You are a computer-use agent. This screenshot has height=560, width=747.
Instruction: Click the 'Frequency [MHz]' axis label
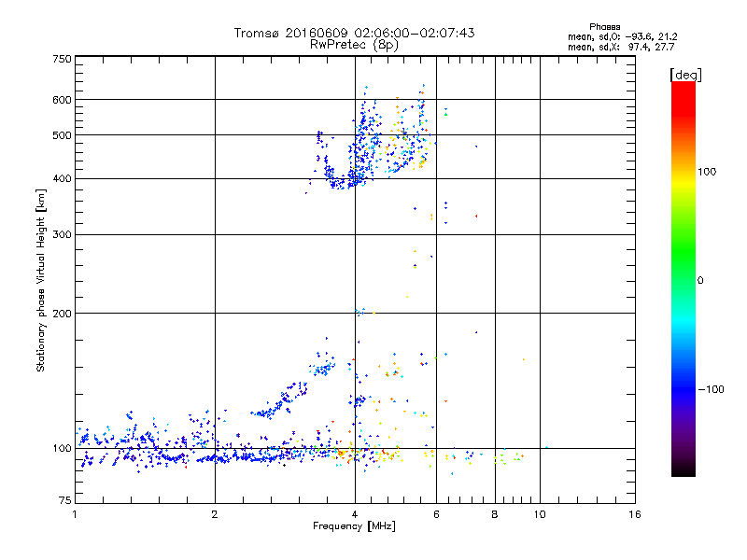(x=354, y=526)
